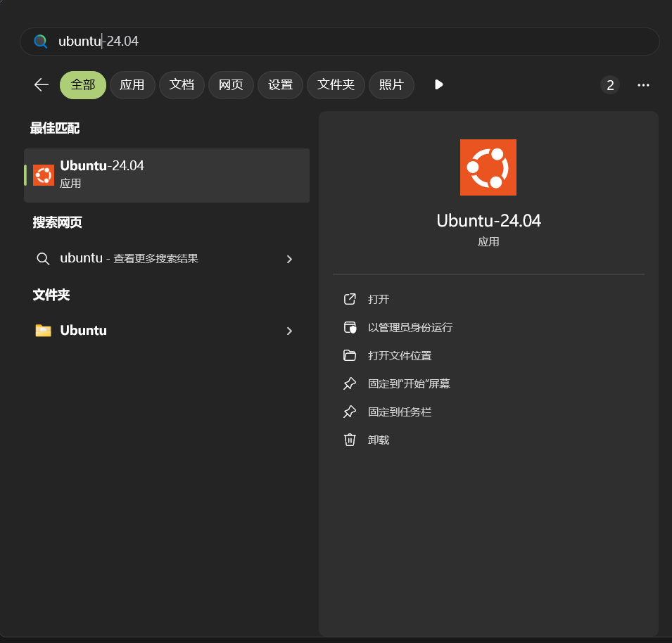Click the Ubuntu folder icon

(44, 331)
